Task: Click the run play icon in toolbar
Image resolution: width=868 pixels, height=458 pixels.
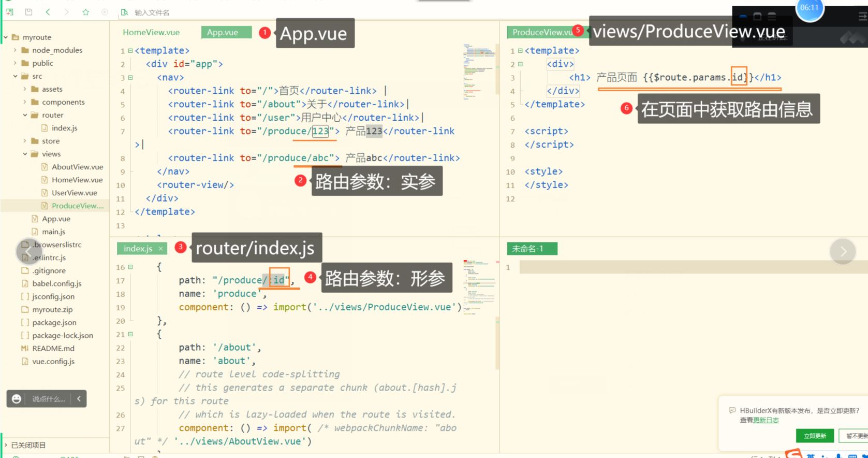Action: point(105,12)
